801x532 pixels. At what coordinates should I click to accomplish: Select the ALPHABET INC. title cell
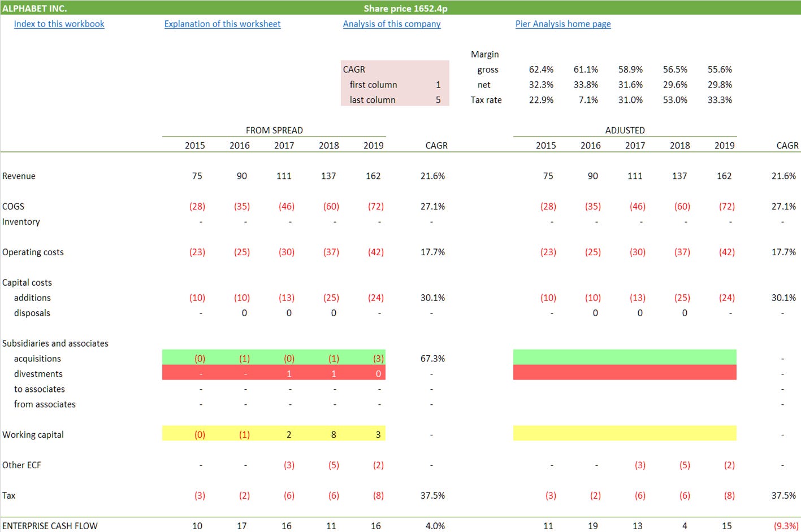pos(34,8)
